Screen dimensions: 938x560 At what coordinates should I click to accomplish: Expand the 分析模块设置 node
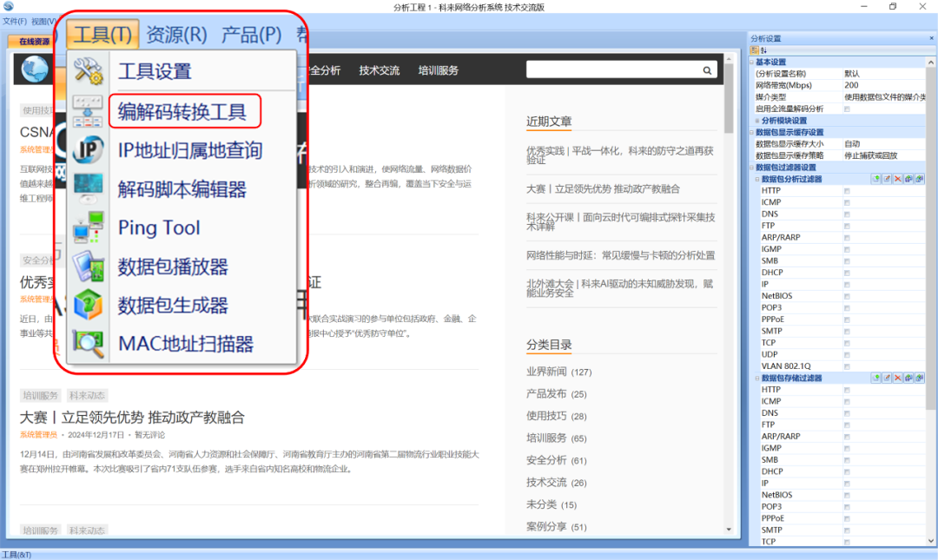point(757,121)
